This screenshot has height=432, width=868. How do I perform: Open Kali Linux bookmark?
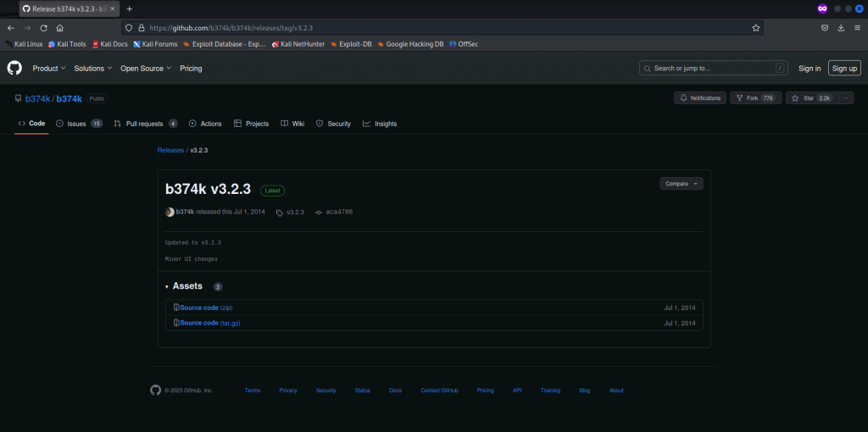tap(25, 44)
